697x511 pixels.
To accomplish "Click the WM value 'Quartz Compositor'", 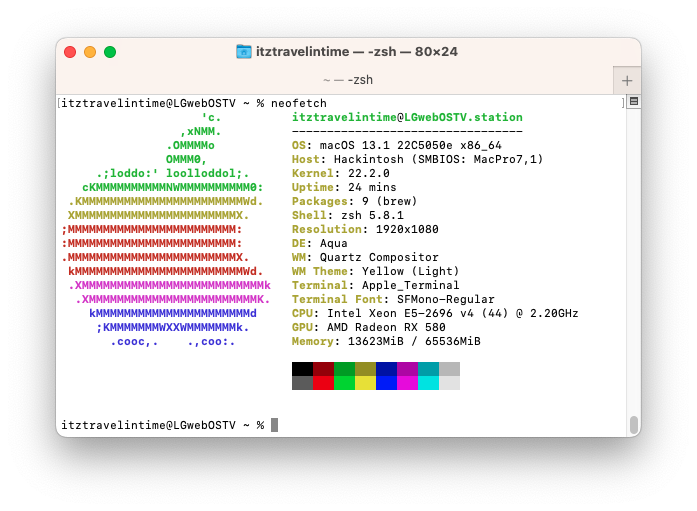I will (379, 257).
